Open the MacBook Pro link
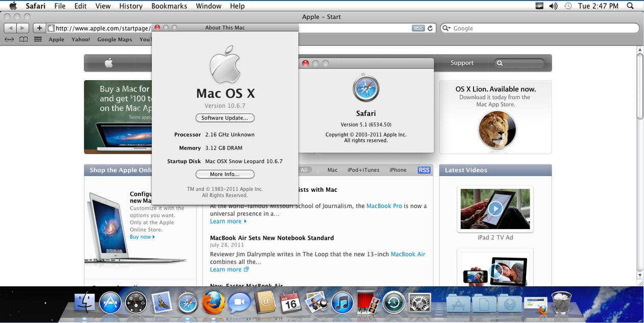This screenshot has width=644, height=323. [384, 206]
